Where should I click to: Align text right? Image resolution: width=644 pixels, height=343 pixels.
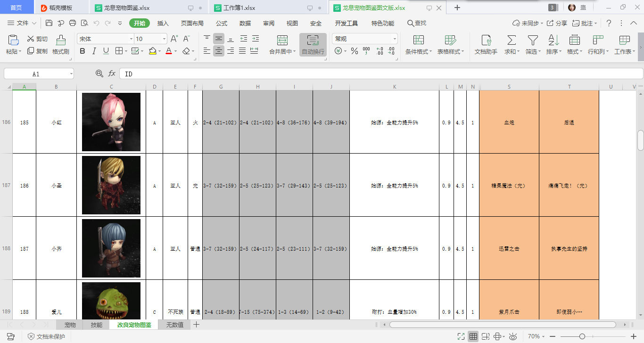click(231, 51)
